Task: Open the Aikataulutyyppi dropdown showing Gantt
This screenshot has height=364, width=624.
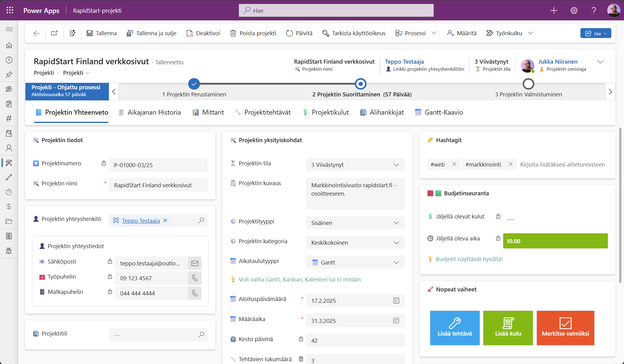Action: click(397, 262)
